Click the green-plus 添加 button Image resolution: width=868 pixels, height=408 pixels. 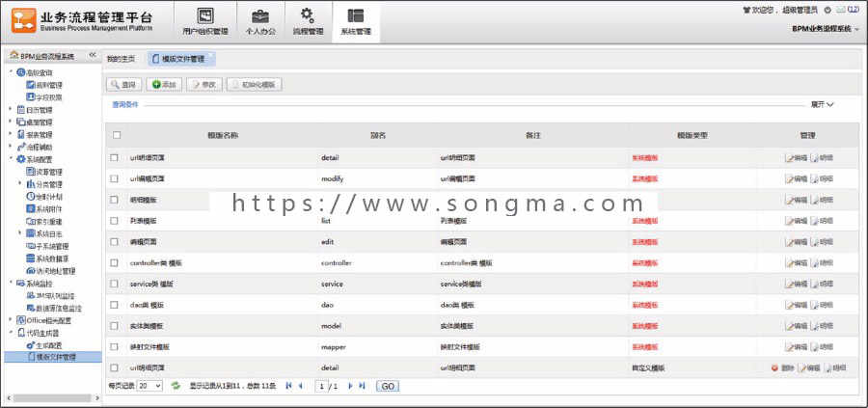(164, 85)
